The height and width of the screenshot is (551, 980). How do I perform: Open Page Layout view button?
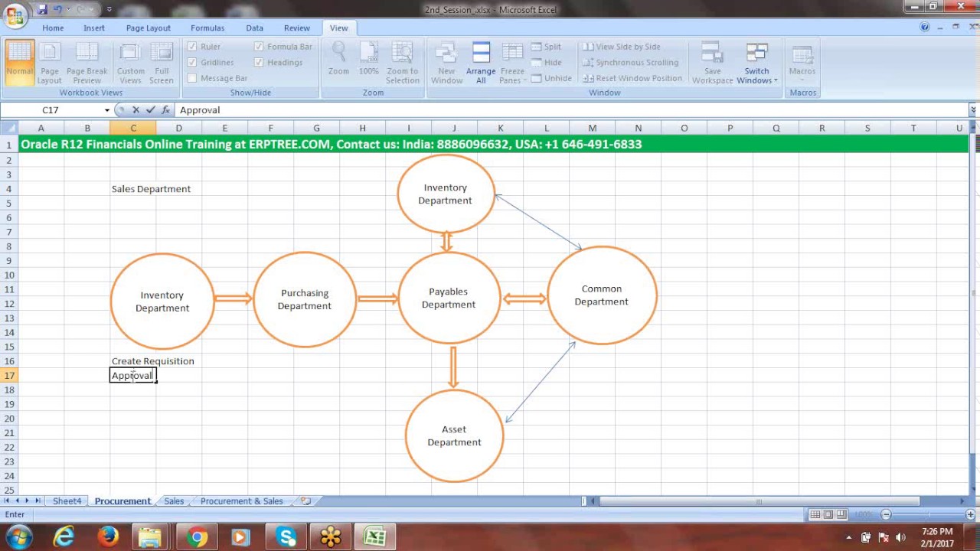50,63
